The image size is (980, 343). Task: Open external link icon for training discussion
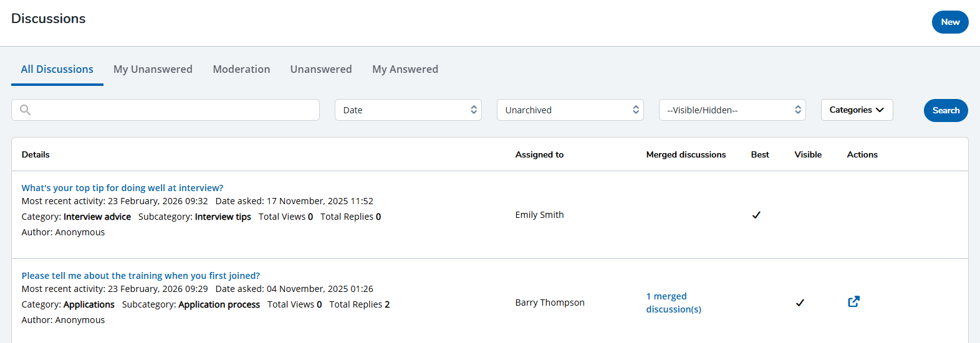(x=853, y=302)
